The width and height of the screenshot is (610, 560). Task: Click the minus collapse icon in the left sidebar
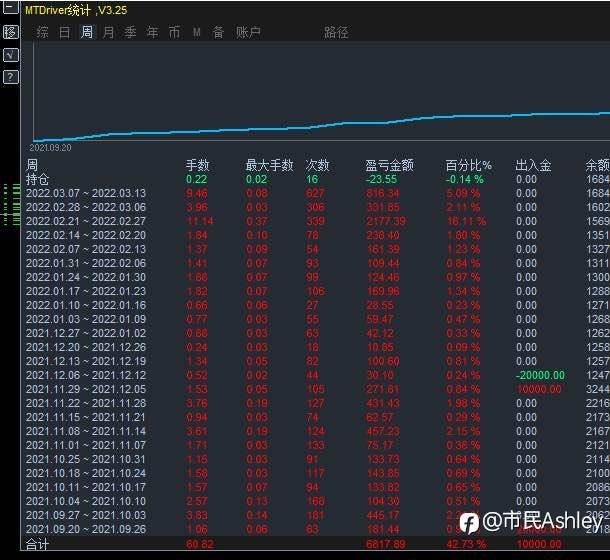pyautogui.click(x=11, y=7)
